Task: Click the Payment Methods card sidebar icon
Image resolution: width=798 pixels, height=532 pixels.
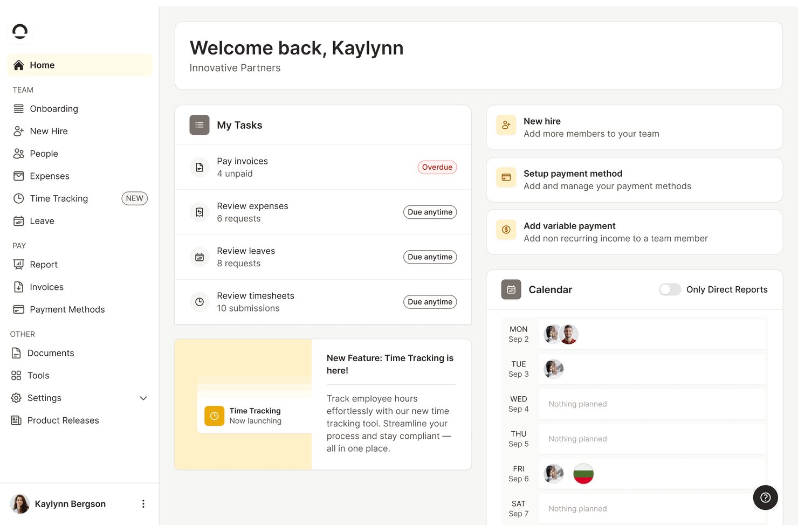Action: pos(18,309)
